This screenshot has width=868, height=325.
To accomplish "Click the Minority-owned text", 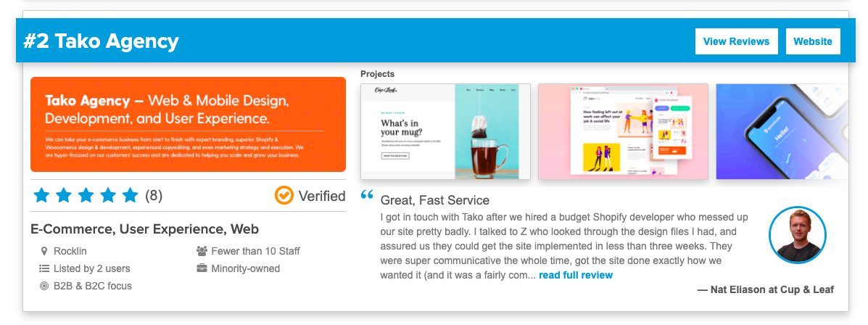I will 246,268.
